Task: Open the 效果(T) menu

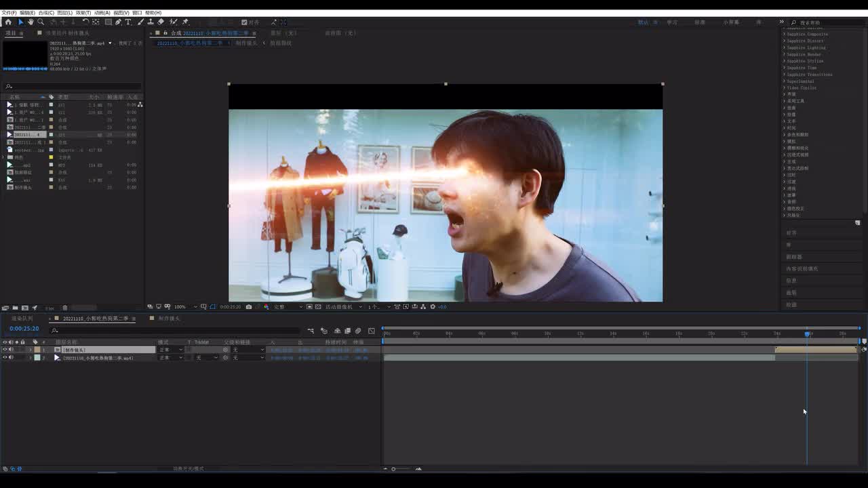Action: [83, 13]
